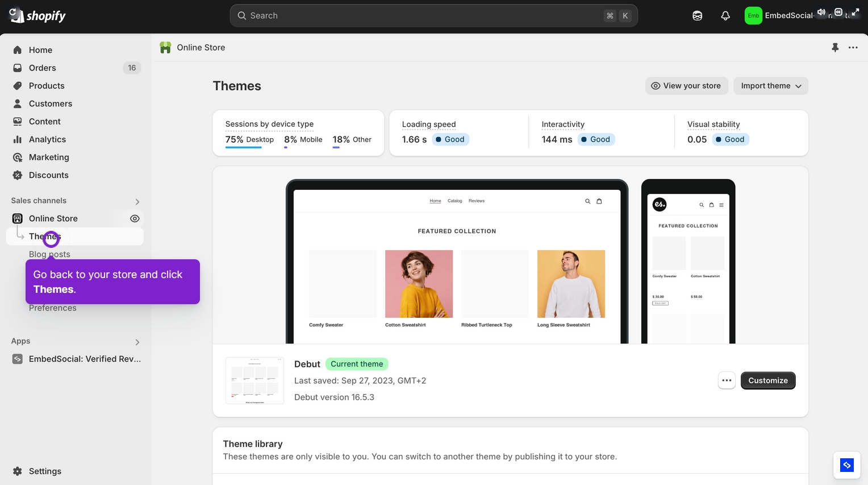Image resolution: width=868 pixels, height=485 pixels.
Task: Expand the Apps section chevron
Action: (x=137, y=342)
